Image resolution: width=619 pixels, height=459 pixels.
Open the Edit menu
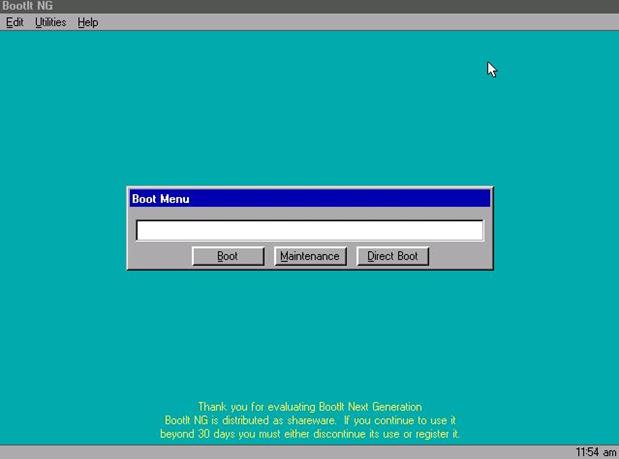point(15,22)
